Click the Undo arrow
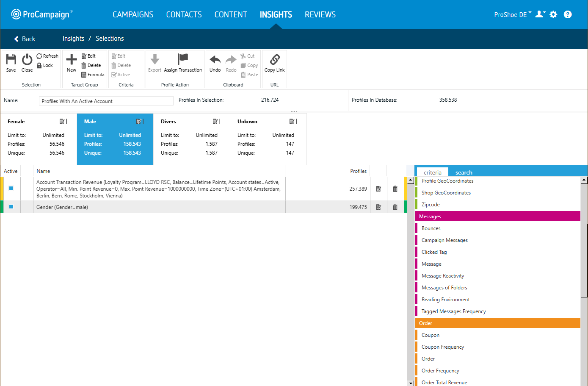Viewport: 588px width, 386px height. [215, 60]
